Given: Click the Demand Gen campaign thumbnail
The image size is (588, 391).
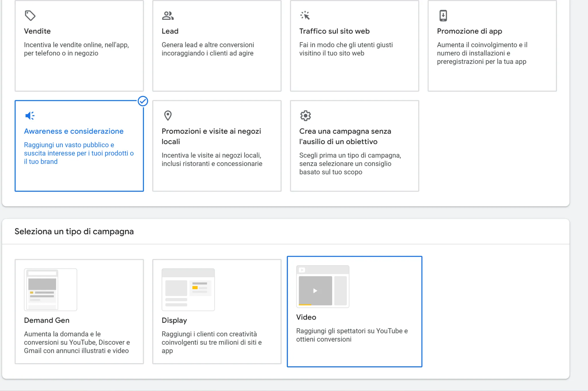Looking at the screenshot, I should pyautogui.click(x=51, y=289).
